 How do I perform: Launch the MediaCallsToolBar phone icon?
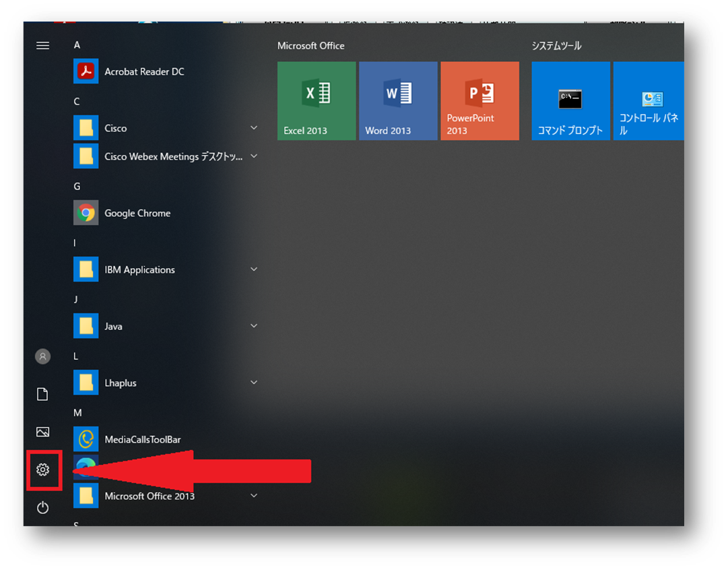coord(86,439)
